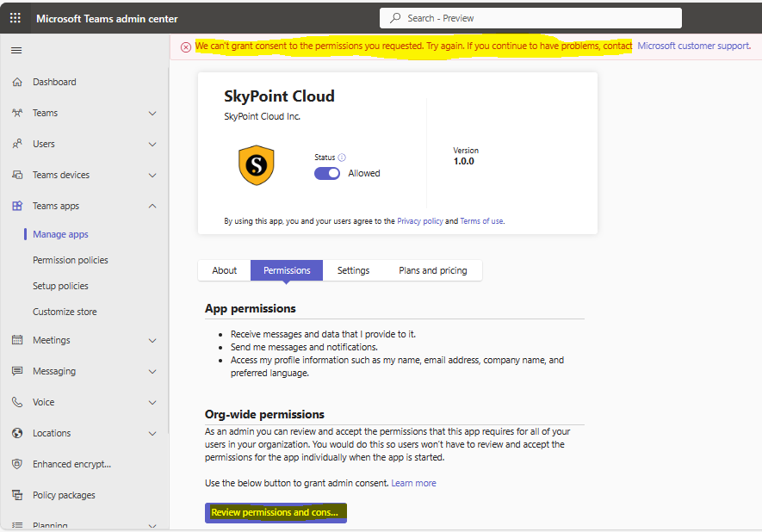Click the Planning list icon

coord(17,525)
